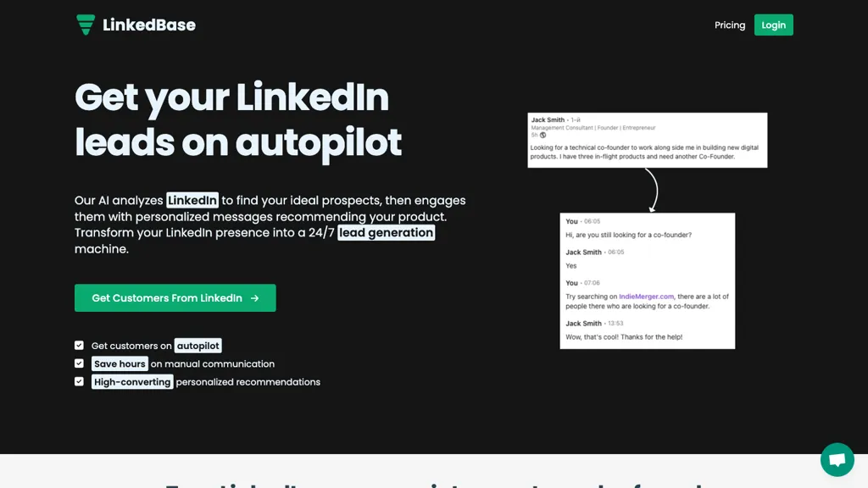868x488 pixels.
Task: Toggle the "Get customers on autopilot" checkbox
Action: (x=79, y=346)
